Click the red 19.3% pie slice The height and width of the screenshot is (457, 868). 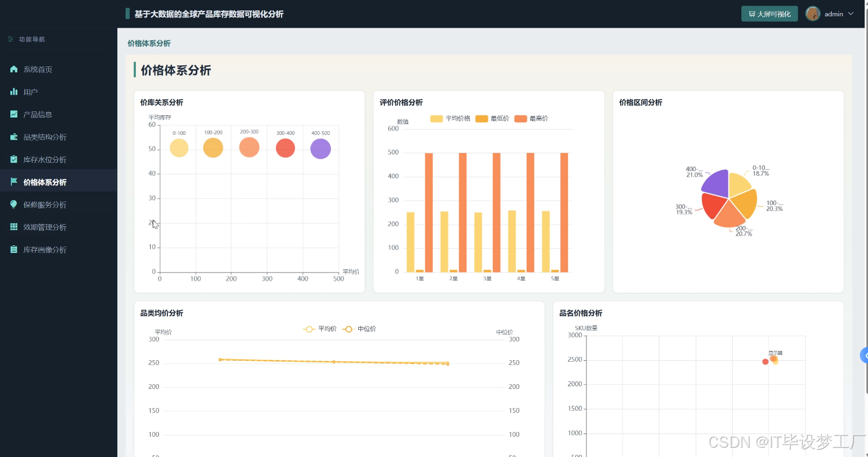point(713,206)
